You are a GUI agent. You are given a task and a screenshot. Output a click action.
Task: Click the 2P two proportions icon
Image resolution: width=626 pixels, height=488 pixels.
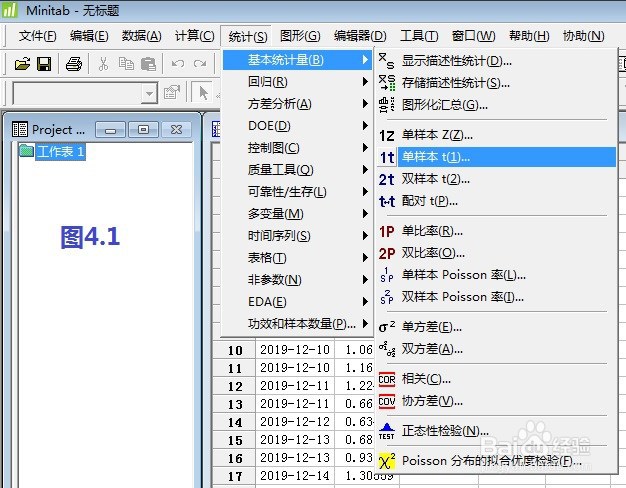coord(386,254)
